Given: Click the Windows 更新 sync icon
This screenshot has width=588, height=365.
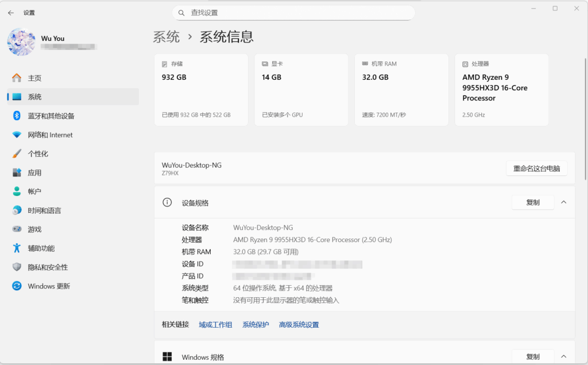Looking at the screenshot, I should click(17, 286).
